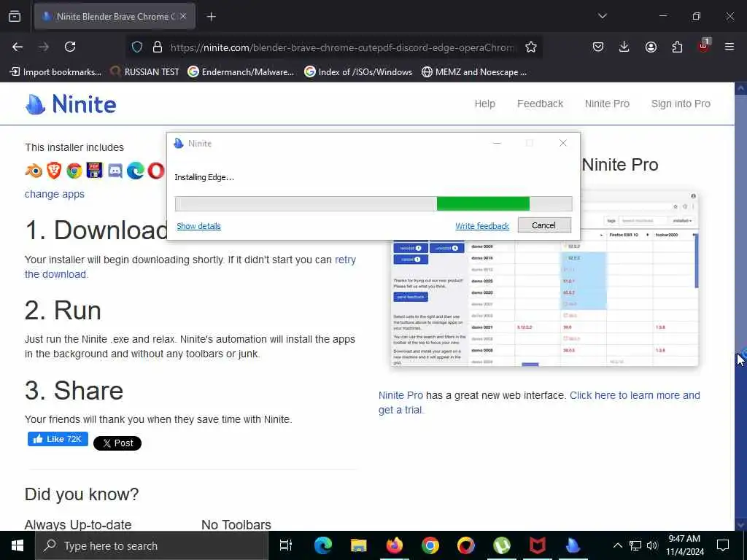This screenshot has width=747, height=560.
Task: Launch Microsoft Edge from the taskbar
Action: coord(322,545)
